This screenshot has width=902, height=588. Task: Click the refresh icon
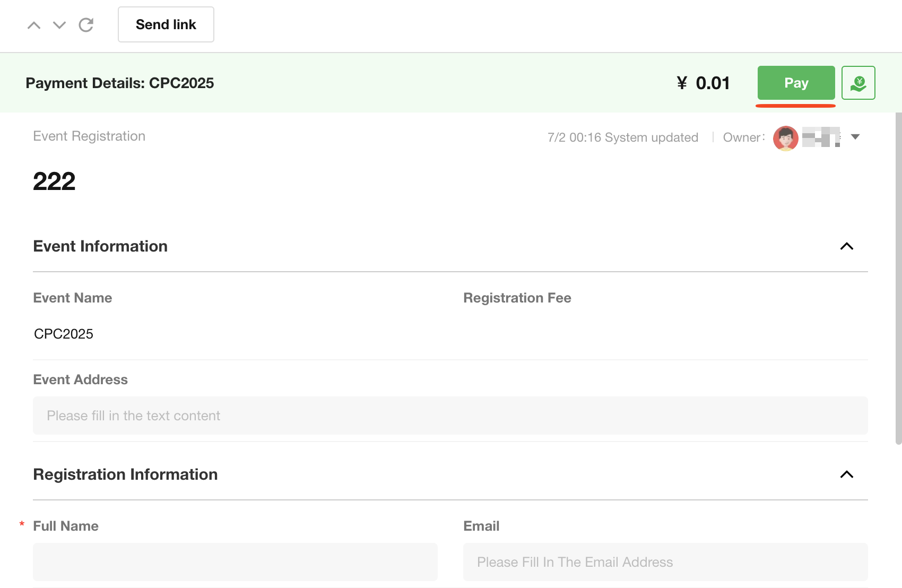[86, 25]
